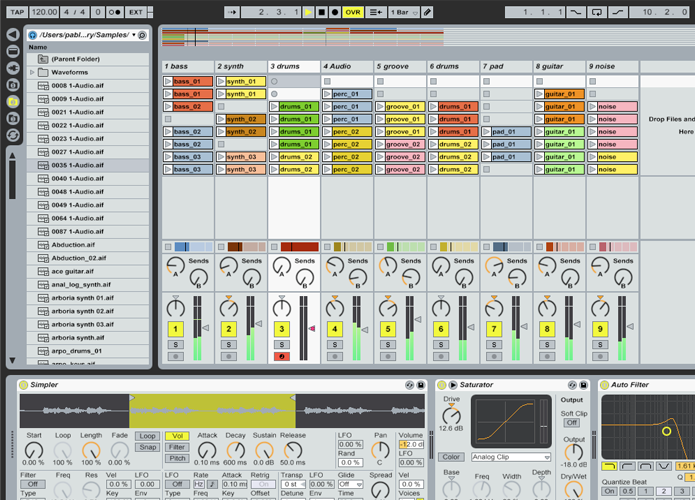The width and height of the screenshot is (695, 500).
Task: Toggle Saturator Soft Clip Off button
Action: coord(572,423)
